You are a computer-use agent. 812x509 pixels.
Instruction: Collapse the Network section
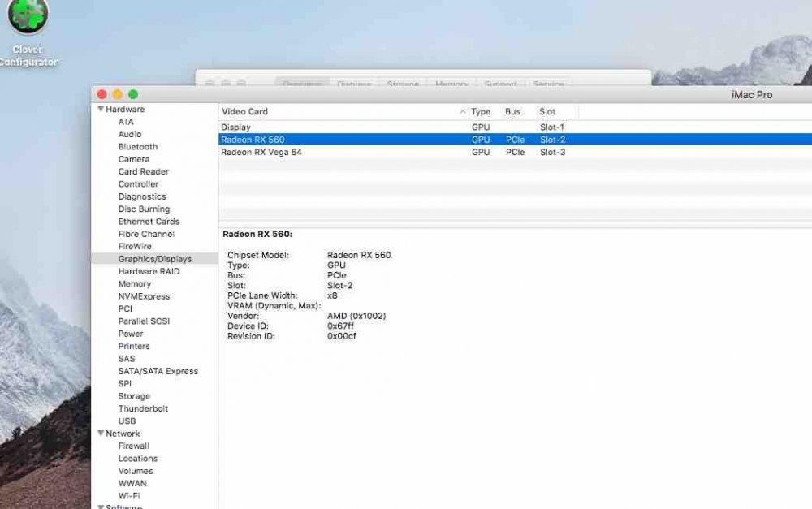coord(101,433)
